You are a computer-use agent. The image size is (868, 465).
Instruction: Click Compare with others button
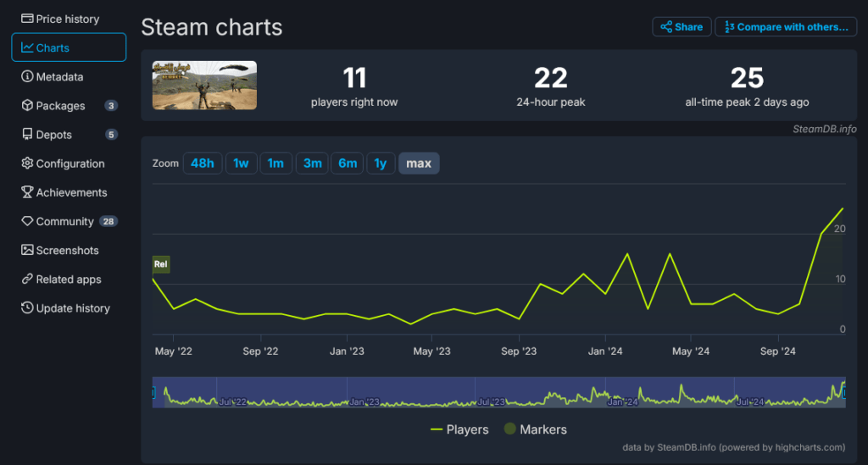786,26
